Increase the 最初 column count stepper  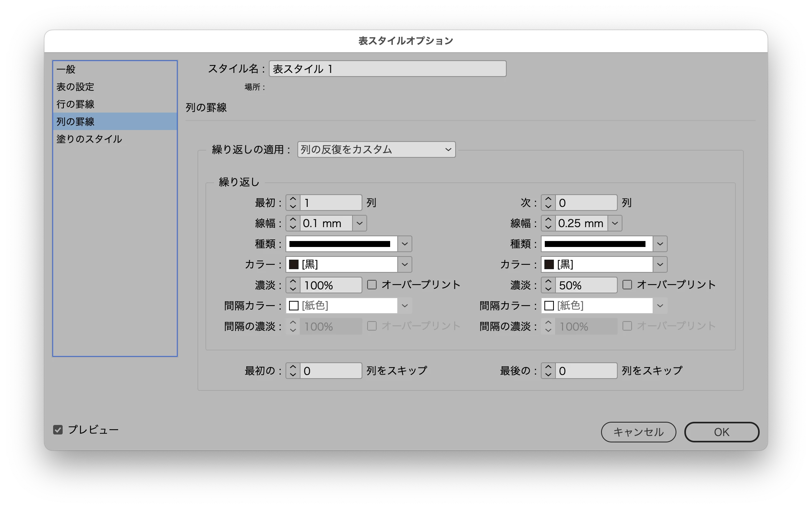coord(293,199)
